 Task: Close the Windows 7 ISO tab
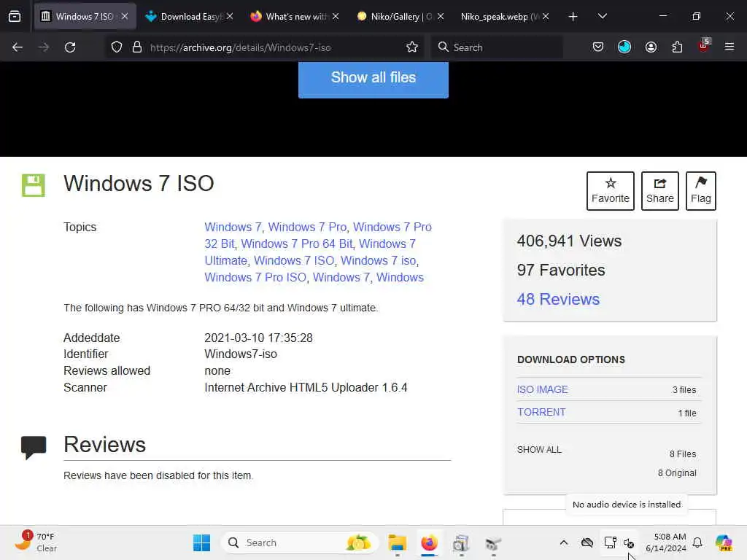tap(124, 16)
